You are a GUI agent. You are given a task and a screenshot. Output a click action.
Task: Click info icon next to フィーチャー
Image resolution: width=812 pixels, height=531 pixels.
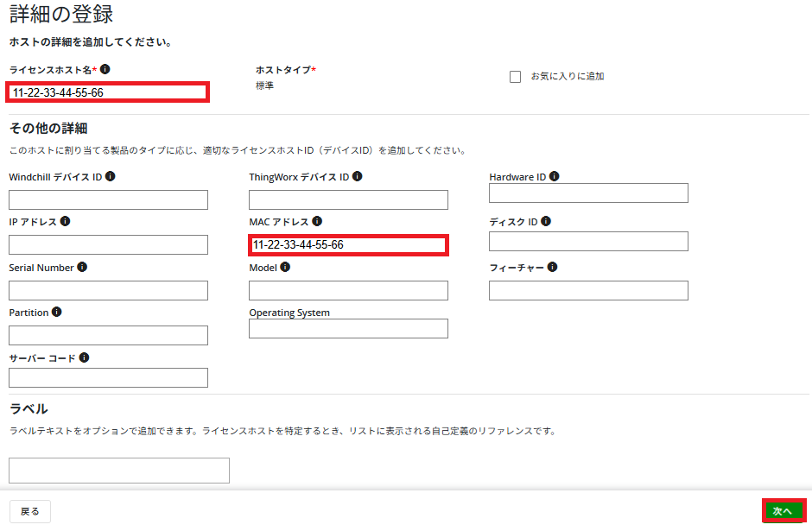(552, 268)
